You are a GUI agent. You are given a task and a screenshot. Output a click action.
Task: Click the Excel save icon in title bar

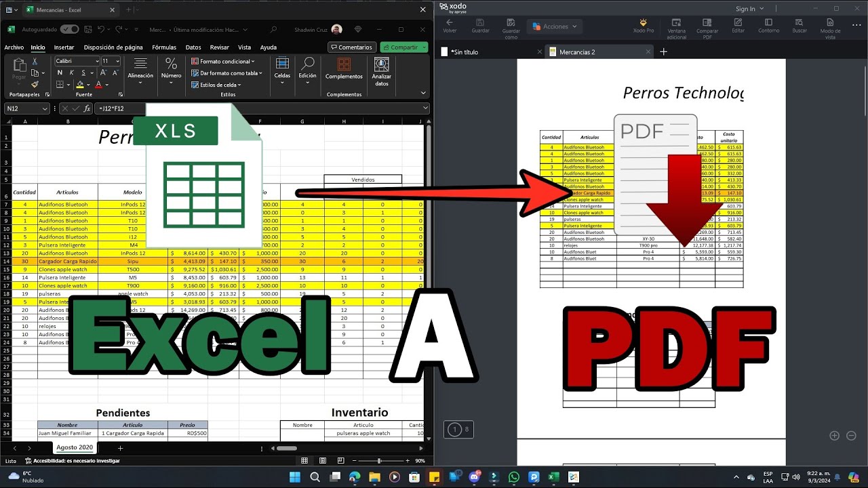89,29
